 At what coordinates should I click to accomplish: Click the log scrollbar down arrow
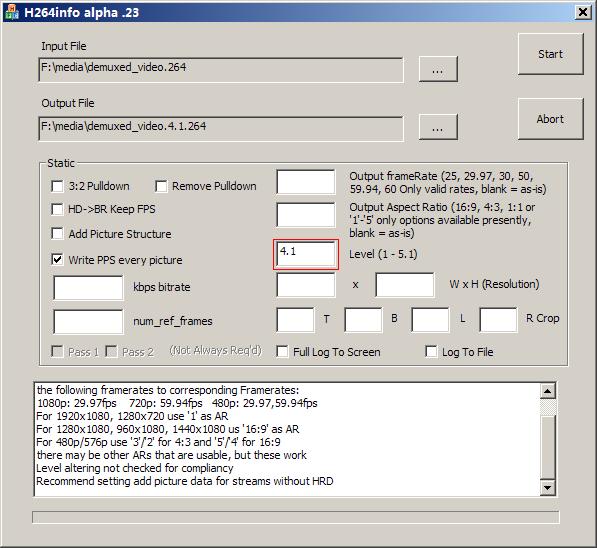(548, 487)
